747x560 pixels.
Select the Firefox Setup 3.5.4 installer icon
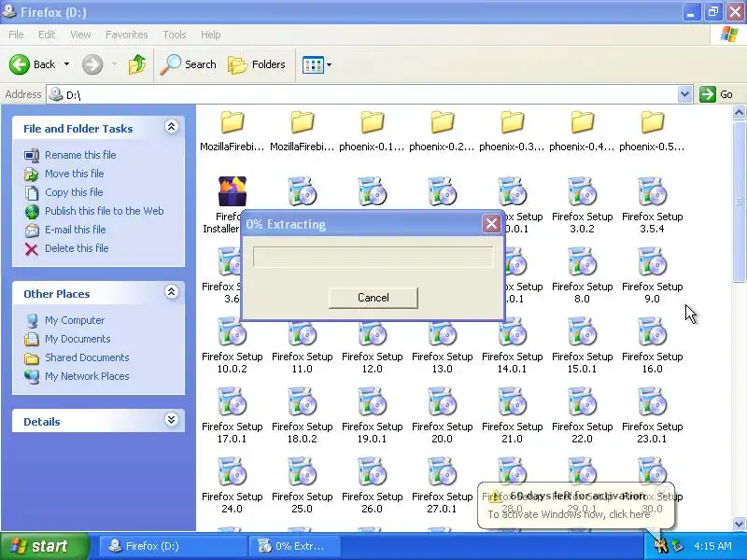[x=652, y=191]
